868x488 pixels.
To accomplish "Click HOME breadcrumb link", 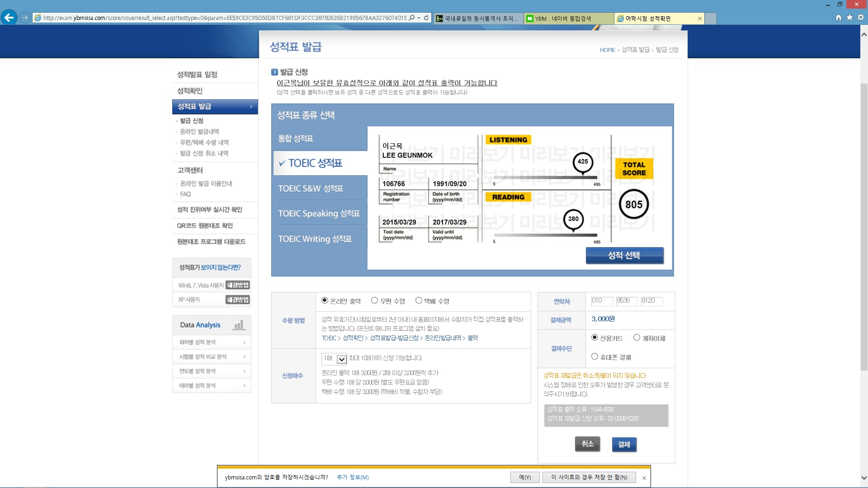I will click(607, 50).
